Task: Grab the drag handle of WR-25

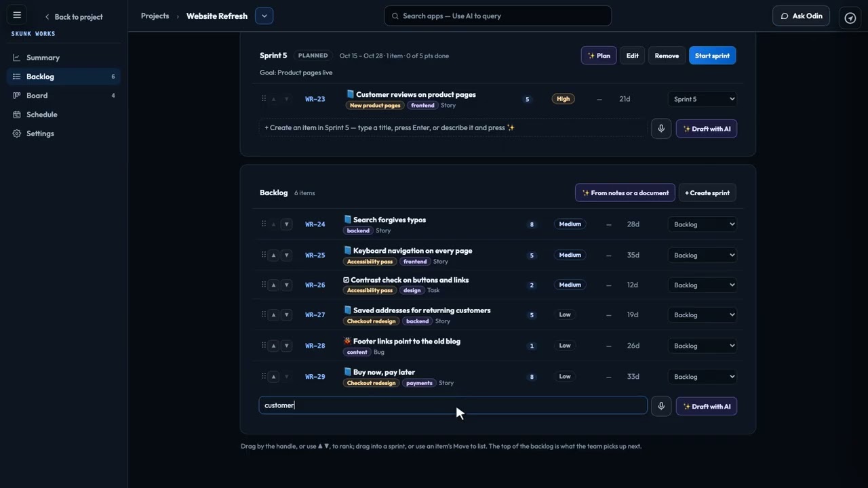Action: point(264,255)
